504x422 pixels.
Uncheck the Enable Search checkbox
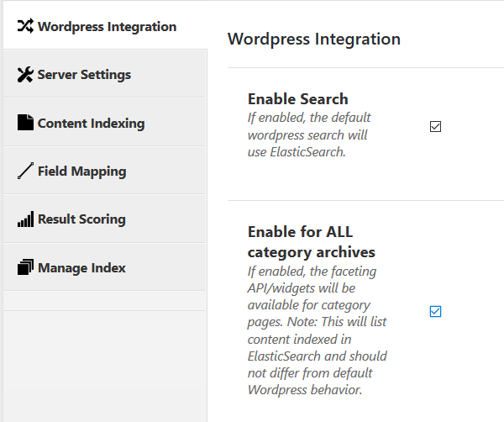[435, 126]
